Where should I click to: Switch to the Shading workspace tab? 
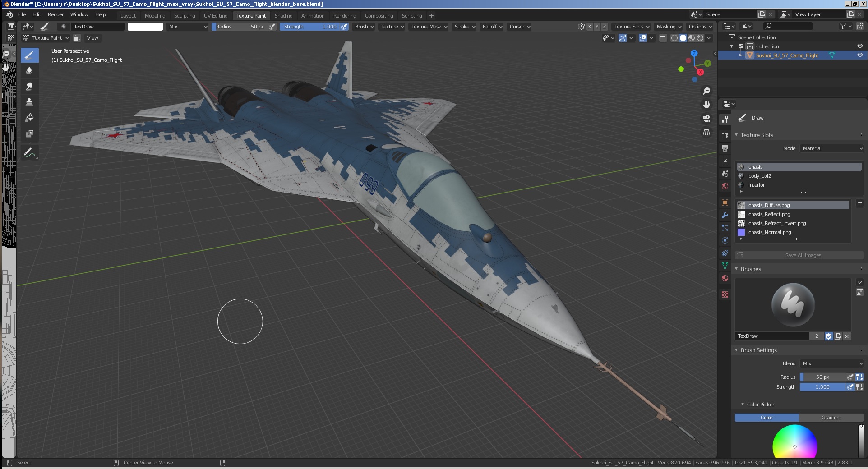(x=283, y=15)
